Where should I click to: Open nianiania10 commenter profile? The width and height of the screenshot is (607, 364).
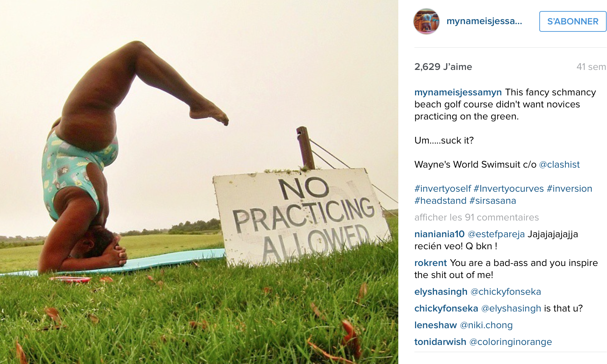(439, 234)
